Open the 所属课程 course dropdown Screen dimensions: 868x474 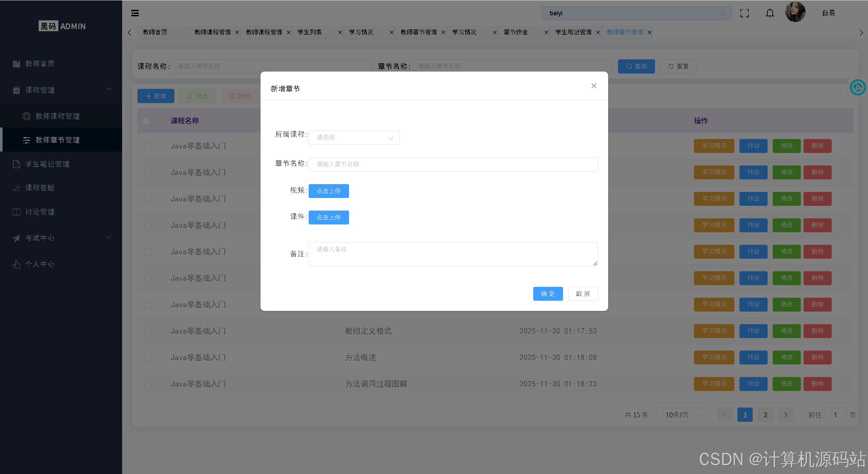click(354, 137)
